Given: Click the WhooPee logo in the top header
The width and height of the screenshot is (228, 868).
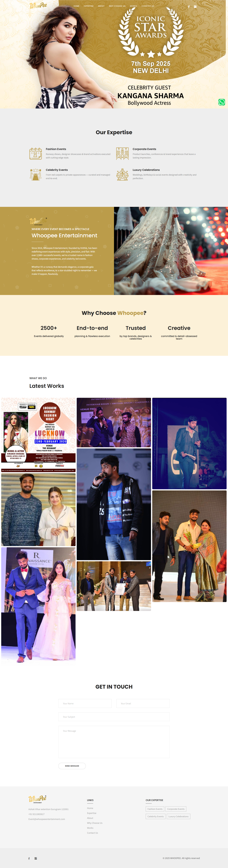Looking at the screenshot, I should click(x=38, y=6).
